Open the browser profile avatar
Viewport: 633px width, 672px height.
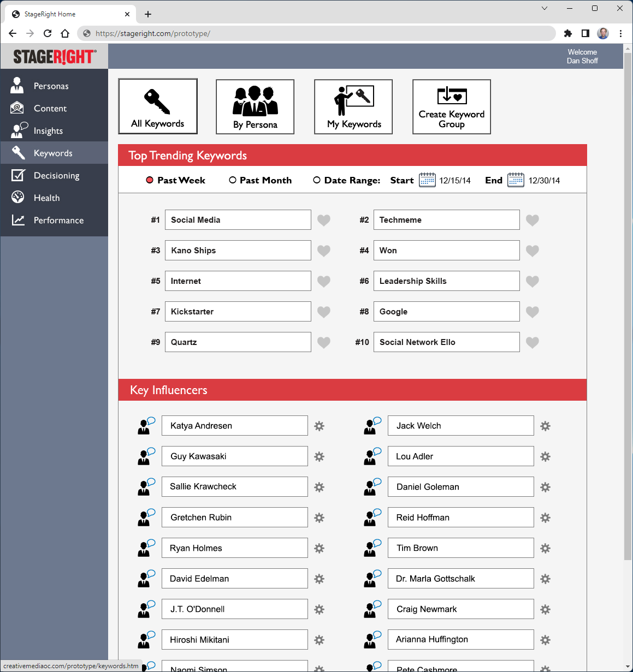pos(603,33)
